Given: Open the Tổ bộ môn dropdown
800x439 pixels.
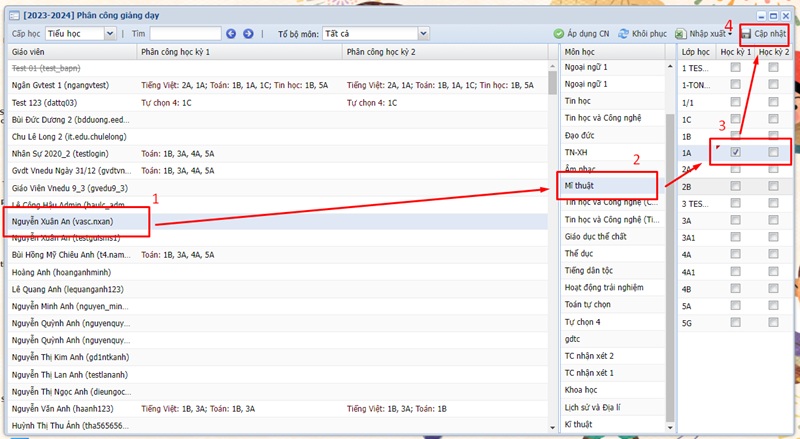Looking at the screenshot, I should pyautogui.click(x=423, y=34).
